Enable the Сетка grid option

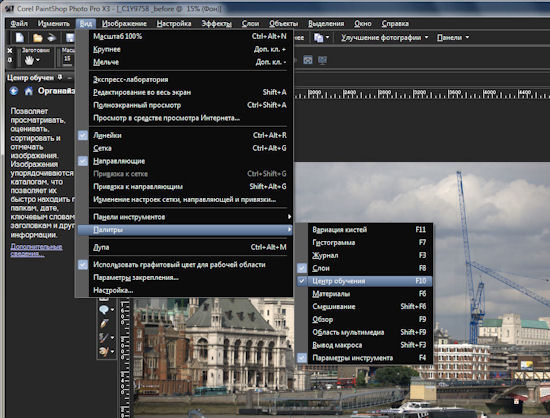(x=185, y=148)
